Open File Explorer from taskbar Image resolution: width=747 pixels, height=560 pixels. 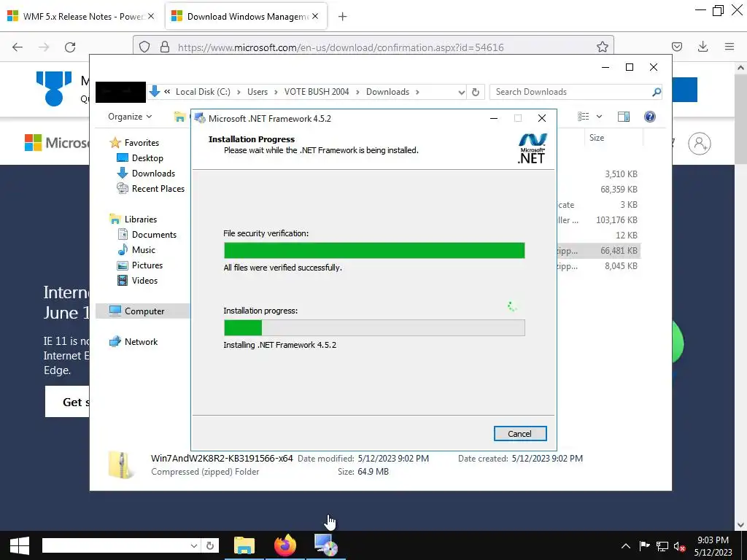click(x=244, y=545)
